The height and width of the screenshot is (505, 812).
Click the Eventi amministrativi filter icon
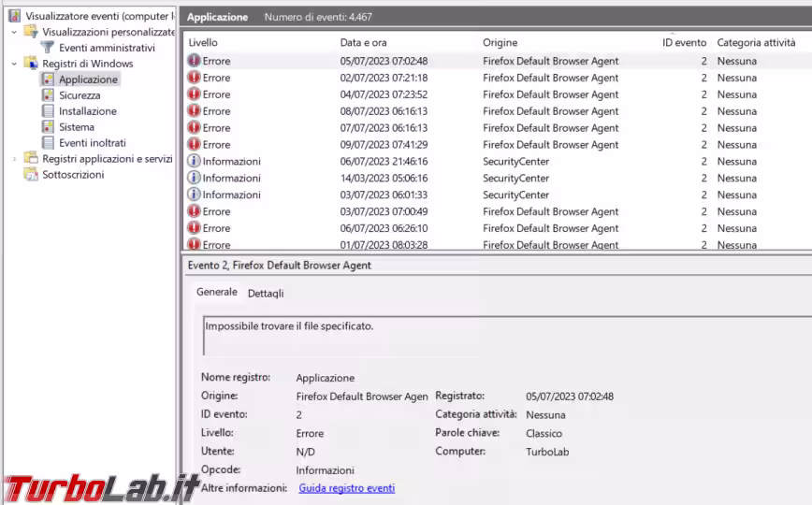48,48
